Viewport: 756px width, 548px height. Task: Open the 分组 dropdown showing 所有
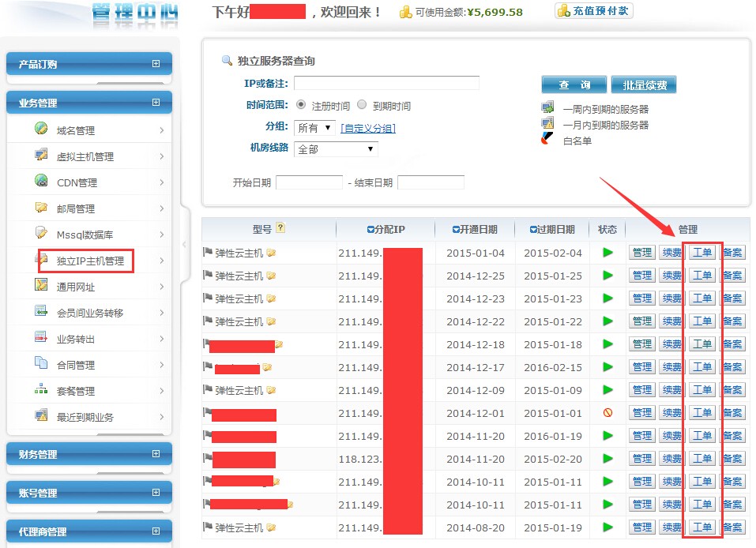314,128
